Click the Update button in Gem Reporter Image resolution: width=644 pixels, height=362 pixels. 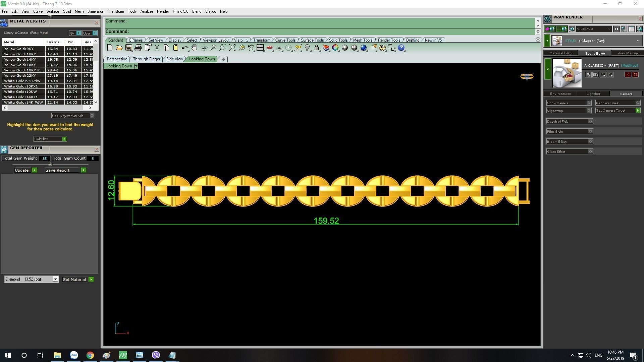point(25,170)
